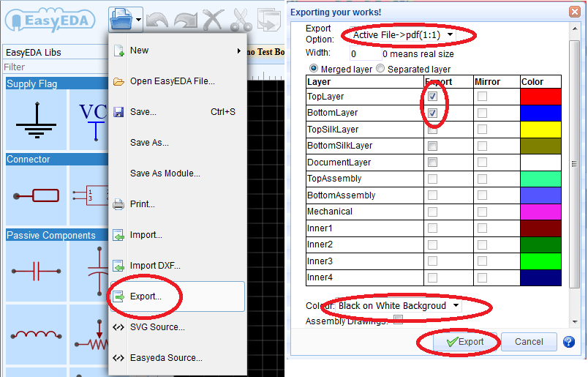Choose Import... menu entry
Viewport: 588px width, 377px height.
(177, 235)
